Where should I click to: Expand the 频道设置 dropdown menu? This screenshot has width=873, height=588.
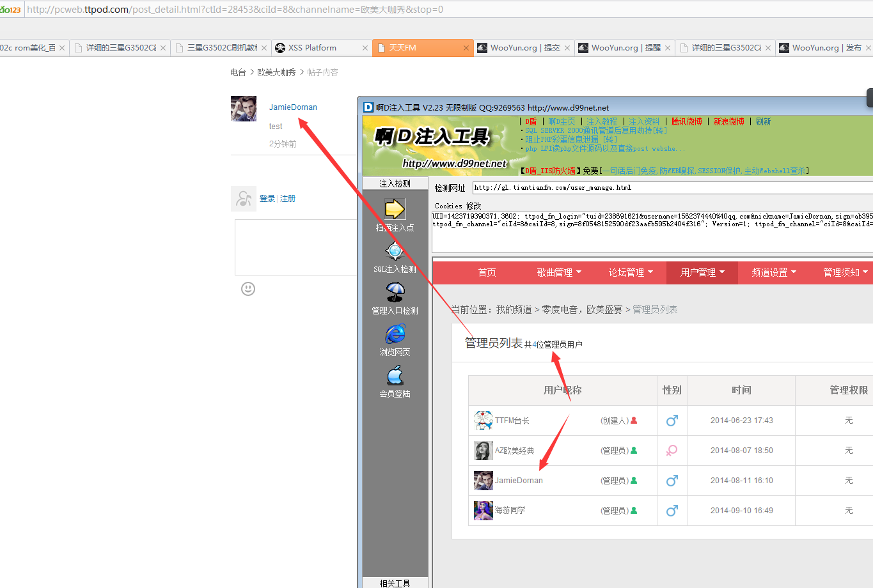[x=774, y=273]
